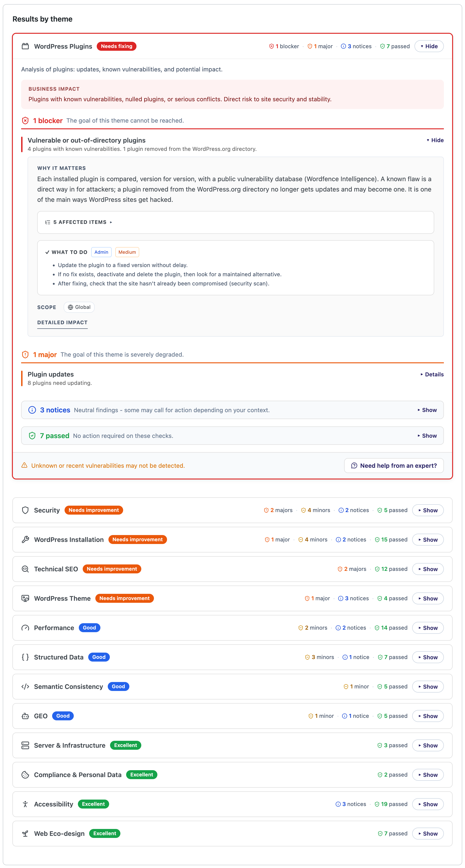Click the Compliance & Personal Data cookie icon
The width and height of the screenshot is (465, 868).
pyautogui.click(x=25, y=775)
